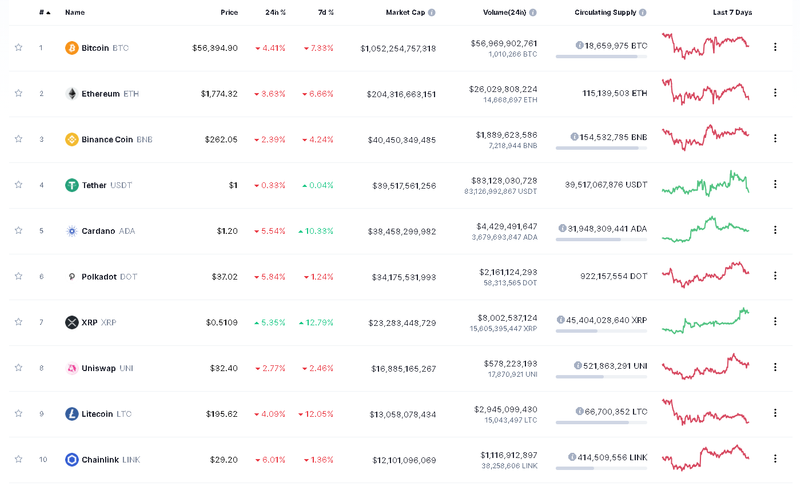The height and width of the screenshot is (485, 800).
Task: Click info icon beside BNB supply
Action: (x=574, y=137)
